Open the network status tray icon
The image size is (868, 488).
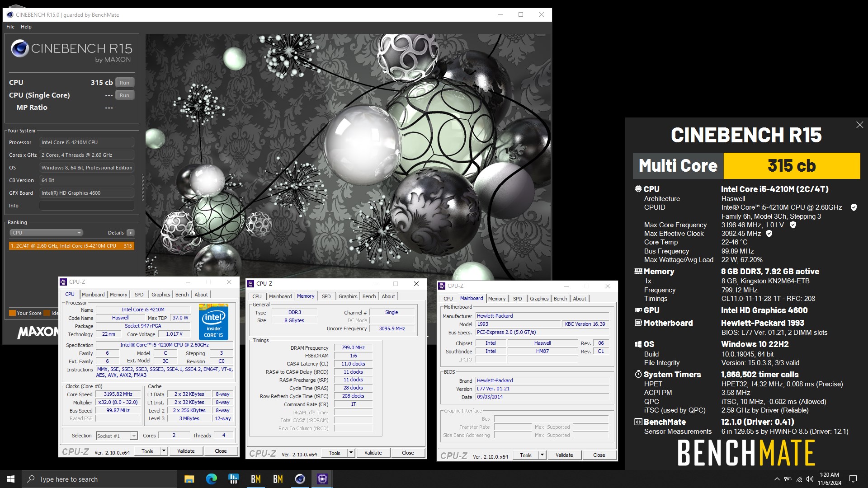799,479
